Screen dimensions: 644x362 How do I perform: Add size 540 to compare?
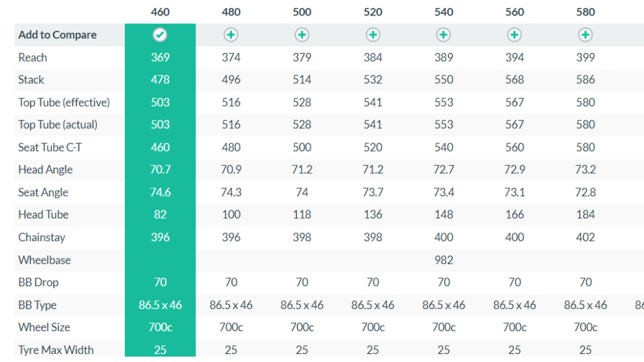[x=444, y=35]
